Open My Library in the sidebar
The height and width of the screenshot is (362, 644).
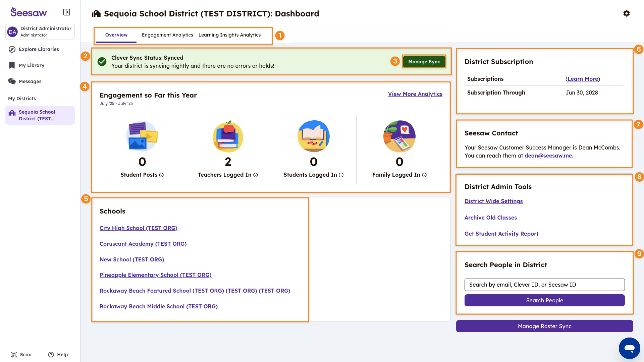click(40, 65)
